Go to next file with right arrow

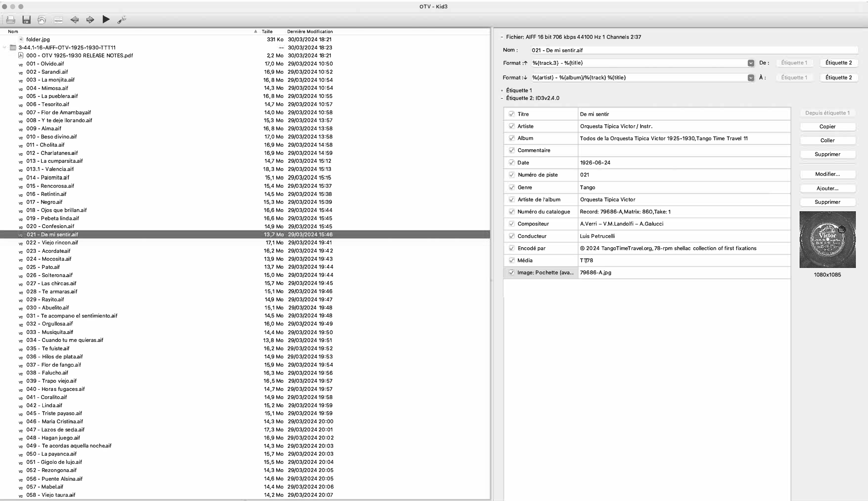coord(90,20)
